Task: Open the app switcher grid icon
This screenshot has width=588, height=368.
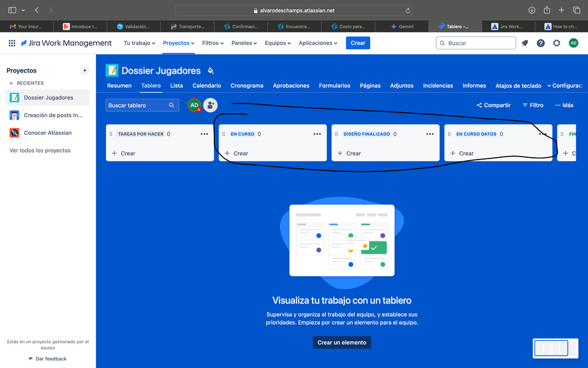Action: click(12, 43)
